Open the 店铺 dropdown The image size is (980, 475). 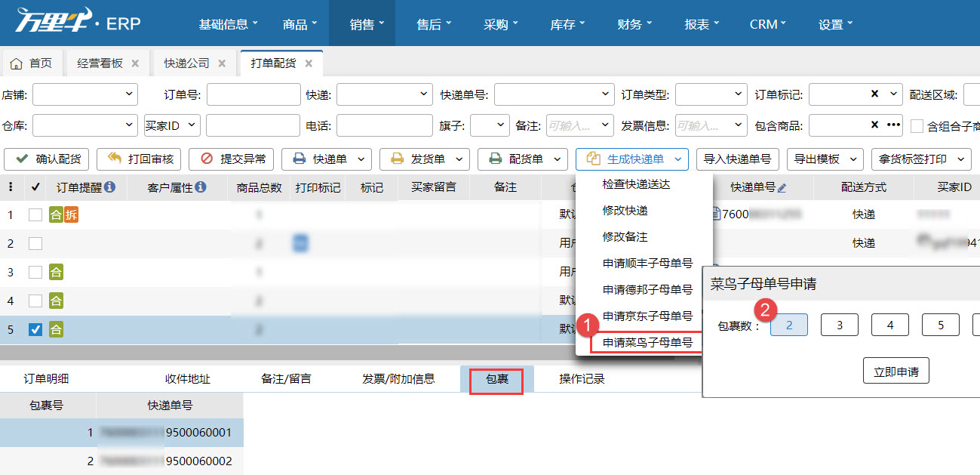point(84,94)
